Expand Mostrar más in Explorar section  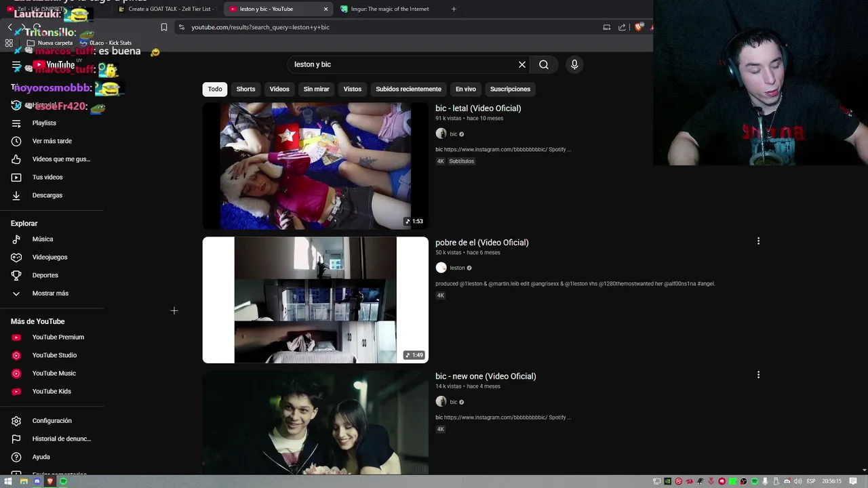[x=52, y=293]
